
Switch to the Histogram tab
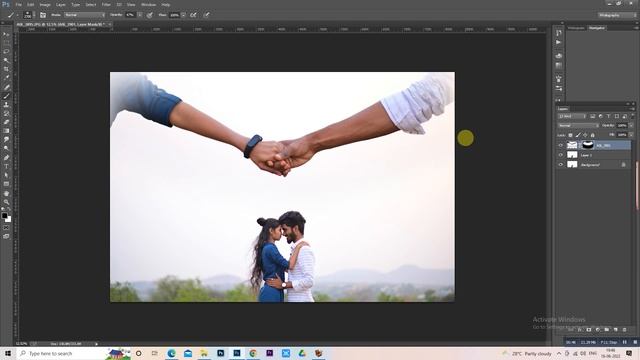[x=576, y=28]
